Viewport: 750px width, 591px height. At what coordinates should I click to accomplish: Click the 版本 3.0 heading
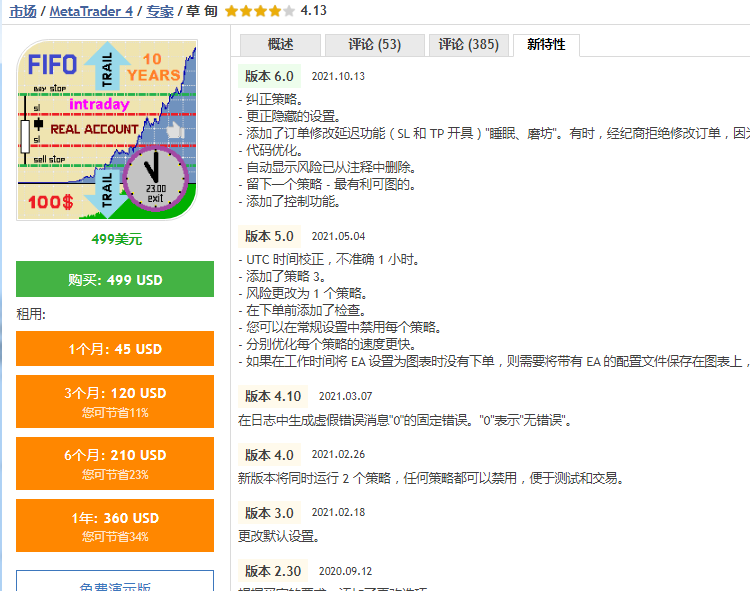(269, 513)
